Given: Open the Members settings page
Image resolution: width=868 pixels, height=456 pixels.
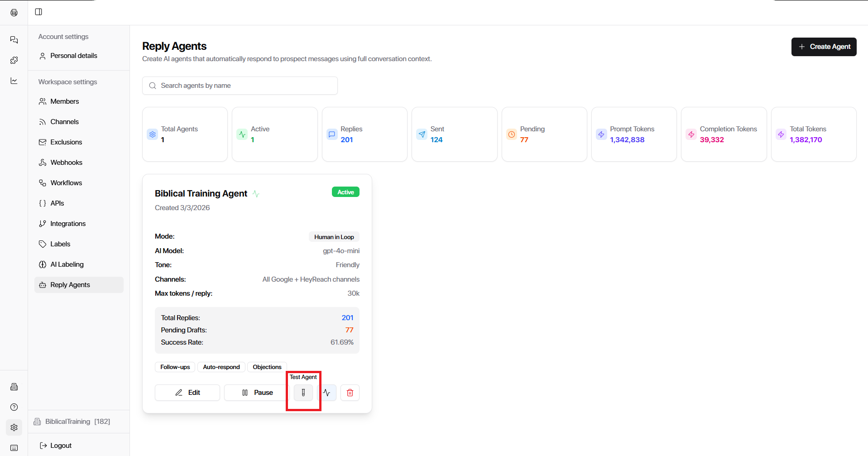Looking at the screenshot, I should 64,101.
